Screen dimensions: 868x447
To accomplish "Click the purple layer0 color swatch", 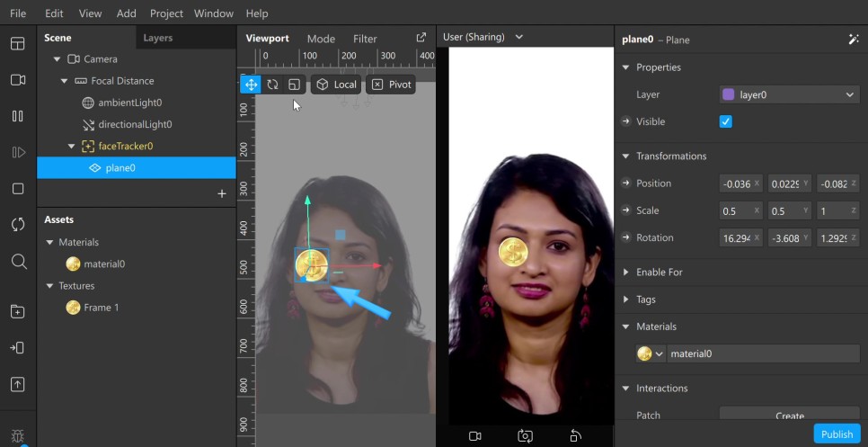I will 729,94.
